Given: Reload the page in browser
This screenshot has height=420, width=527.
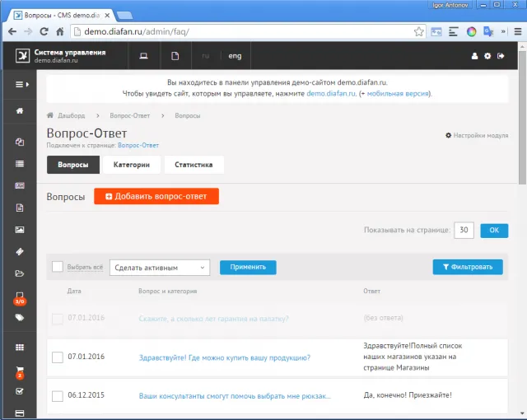Looking at the screenshot, I should pyautogui.click(x=44, y=31).
